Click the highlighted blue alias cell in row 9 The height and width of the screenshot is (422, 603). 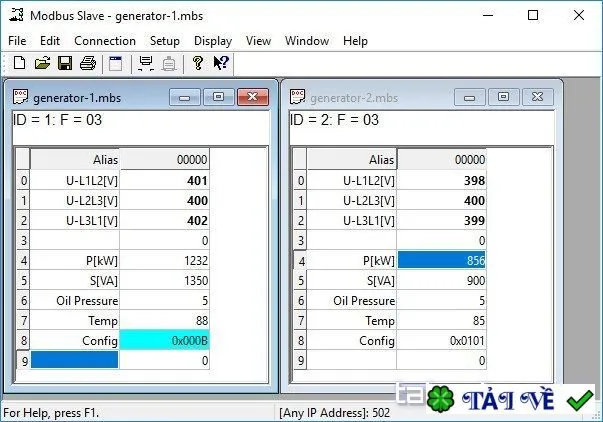(x=75, y=360)
